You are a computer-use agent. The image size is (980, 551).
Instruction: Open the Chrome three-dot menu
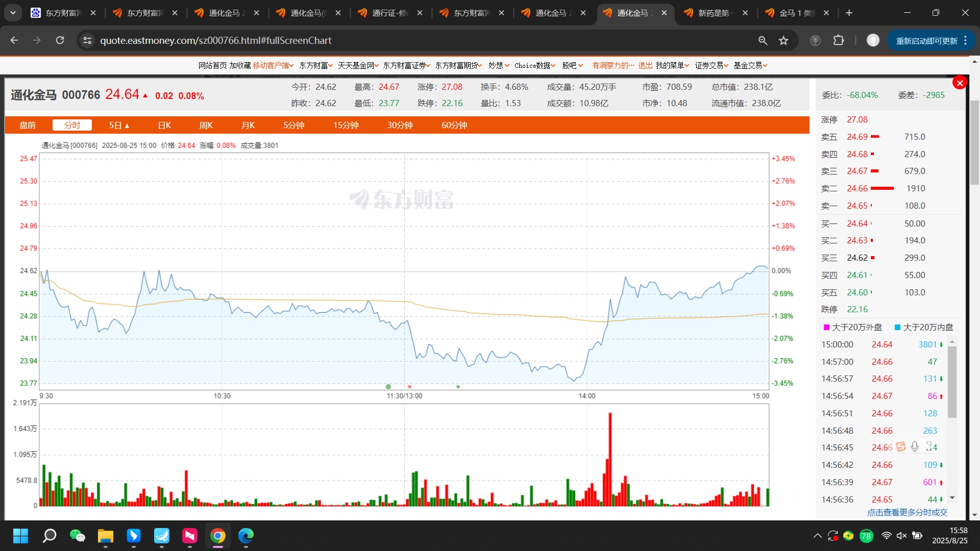966,40
